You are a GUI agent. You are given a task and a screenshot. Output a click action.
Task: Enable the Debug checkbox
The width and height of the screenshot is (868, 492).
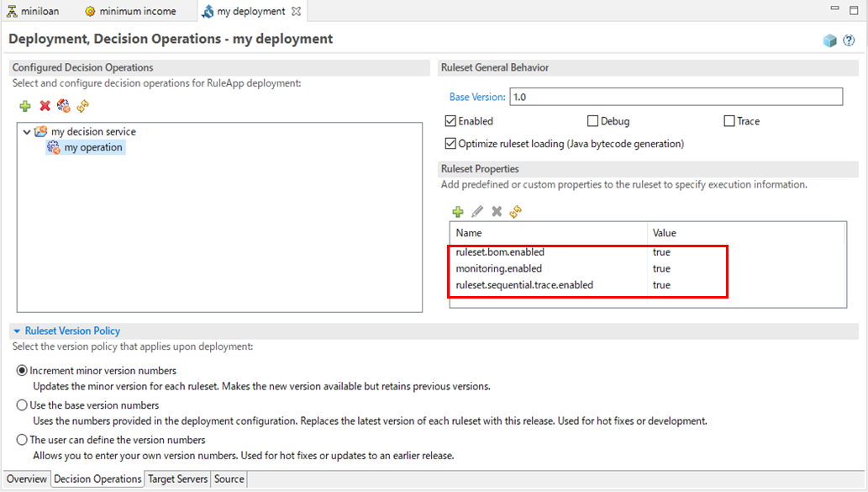click(x=593, y=121)
